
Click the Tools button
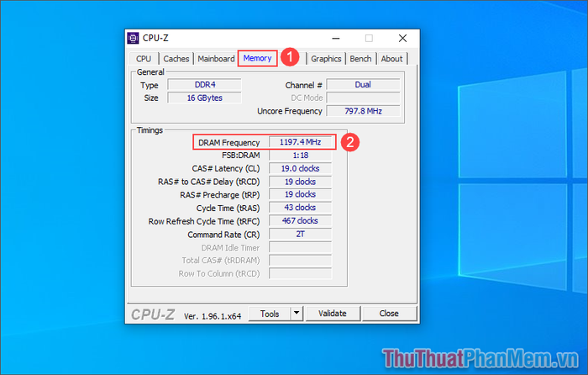[x=270, y=314]
